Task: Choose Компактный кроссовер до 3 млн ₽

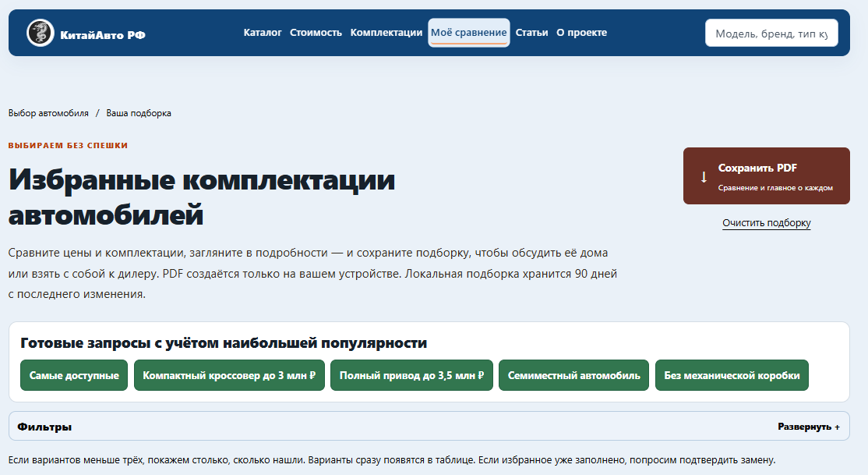Action: (229, 375)
